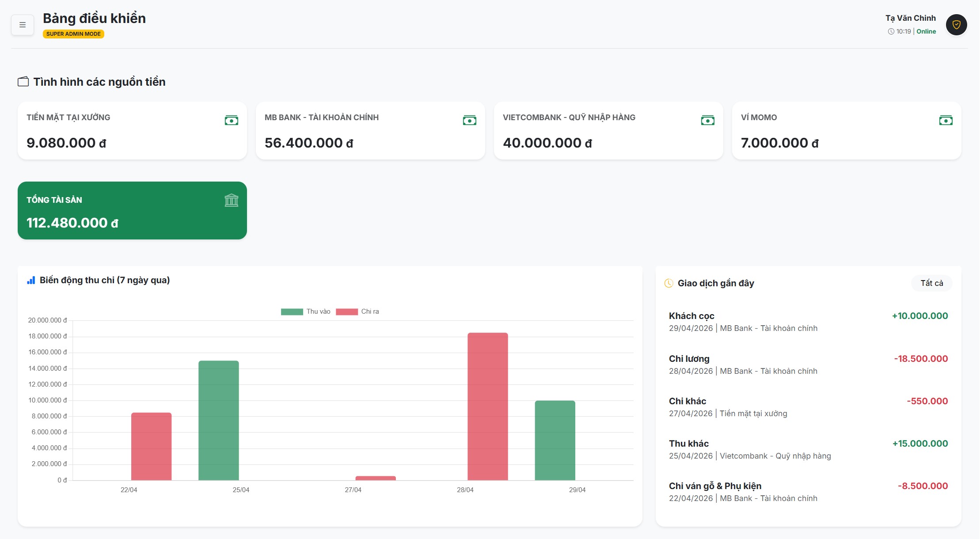
Task: Click the 28/04 x-axis label
Action: coord(465,490)
